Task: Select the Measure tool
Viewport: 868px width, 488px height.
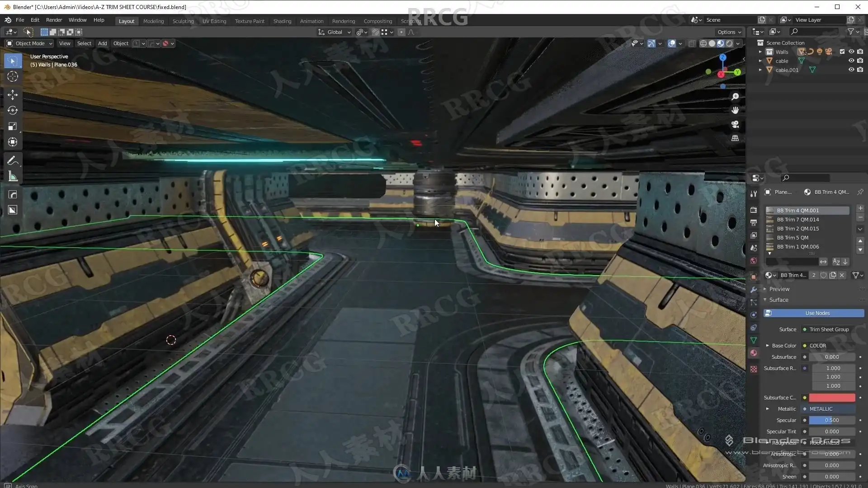Action: coord(13,177)
